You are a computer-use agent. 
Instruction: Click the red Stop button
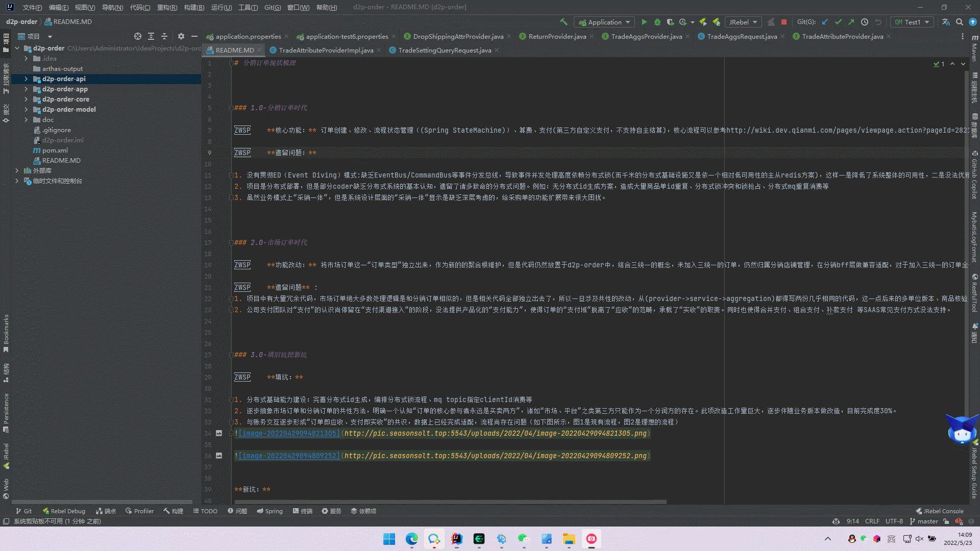(784, 22)
